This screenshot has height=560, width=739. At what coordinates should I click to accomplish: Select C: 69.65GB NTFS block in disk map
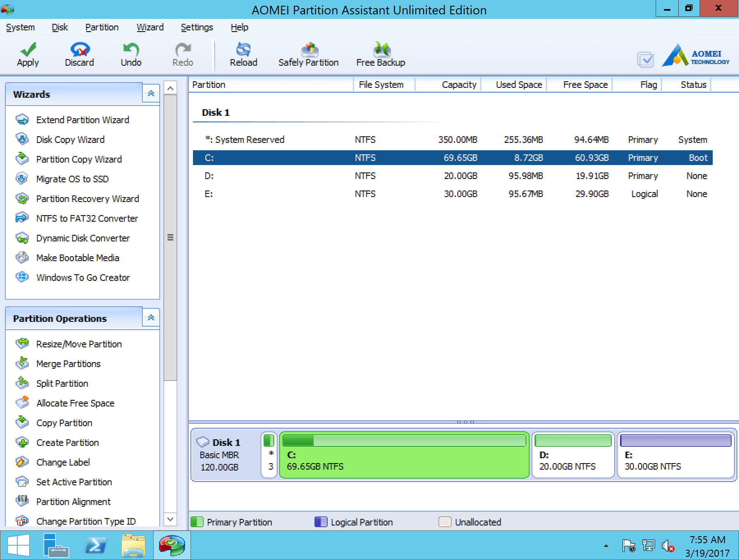coord(404,455)
